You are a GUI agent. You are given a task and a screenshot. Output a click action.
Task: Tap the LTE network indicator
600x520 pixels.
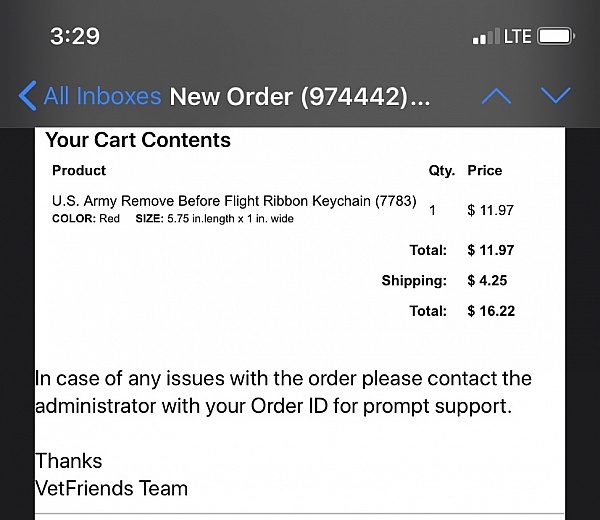coord(517,37)
